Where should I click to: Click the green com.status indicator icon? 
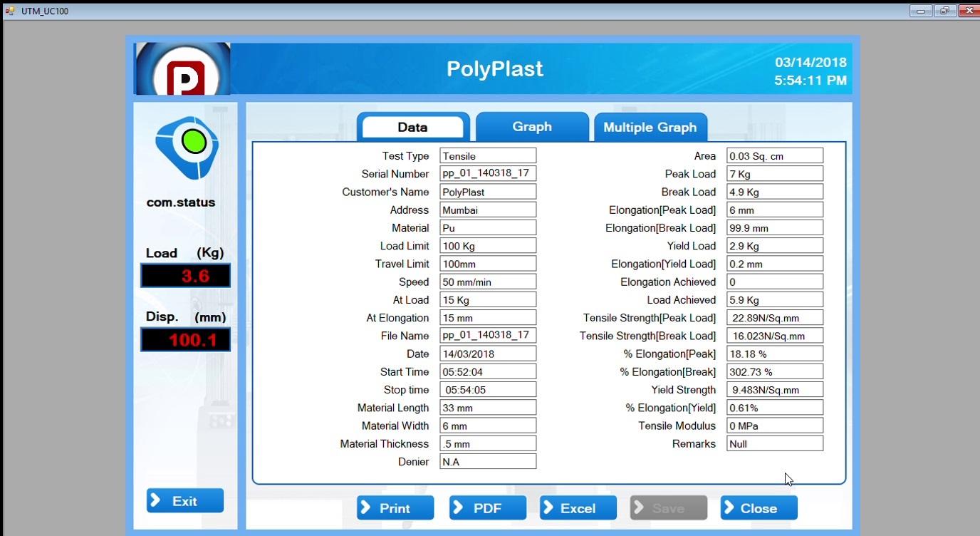click(x=193, y=142)
